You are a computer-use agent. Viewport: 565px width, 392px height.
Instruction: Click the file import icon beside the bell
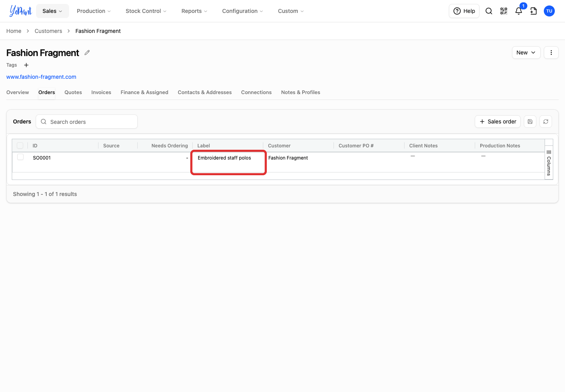[x=534, y=11]
